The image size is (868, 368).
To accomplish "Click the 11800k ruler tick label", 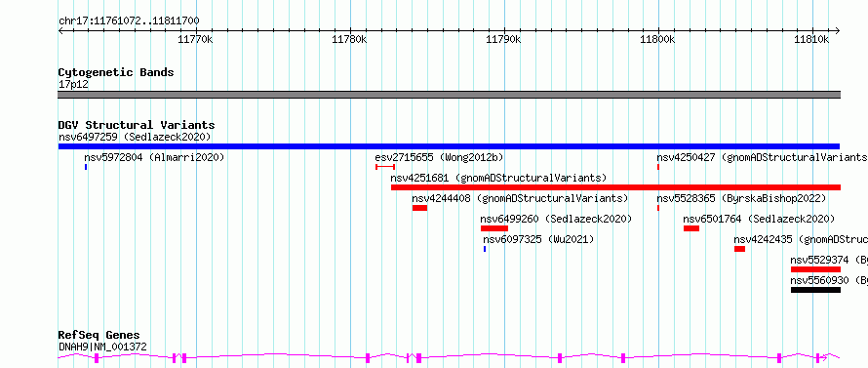I will point(657,39).
